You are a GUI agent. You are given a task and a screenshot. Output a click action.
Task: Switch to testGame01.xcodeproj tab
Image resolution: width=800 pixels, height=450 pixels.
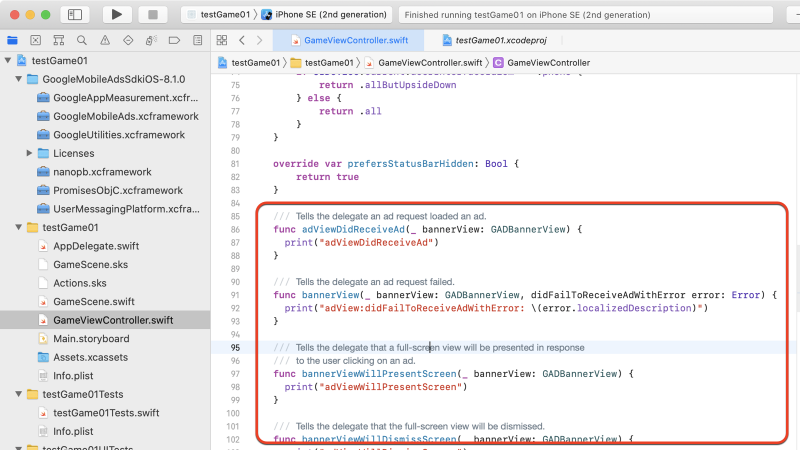(x=494, y=40)
